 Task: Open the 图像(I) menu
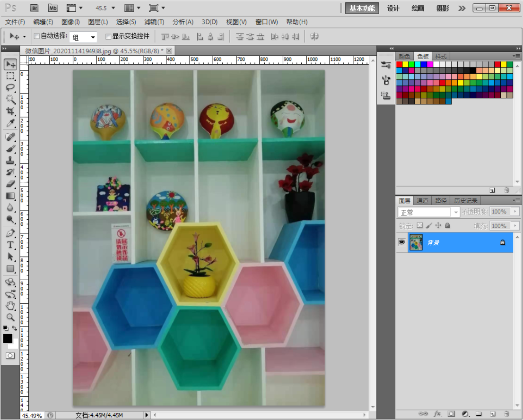[x=71, y=22]
